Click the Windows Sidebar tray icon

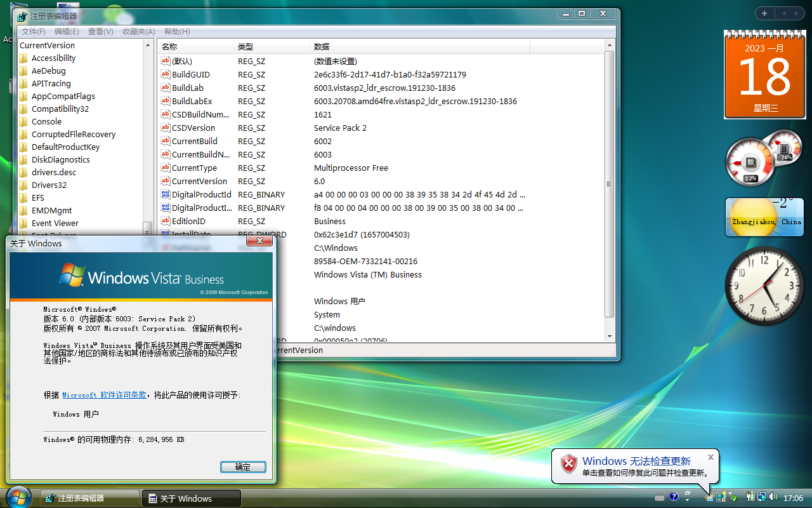coord(721,497)
